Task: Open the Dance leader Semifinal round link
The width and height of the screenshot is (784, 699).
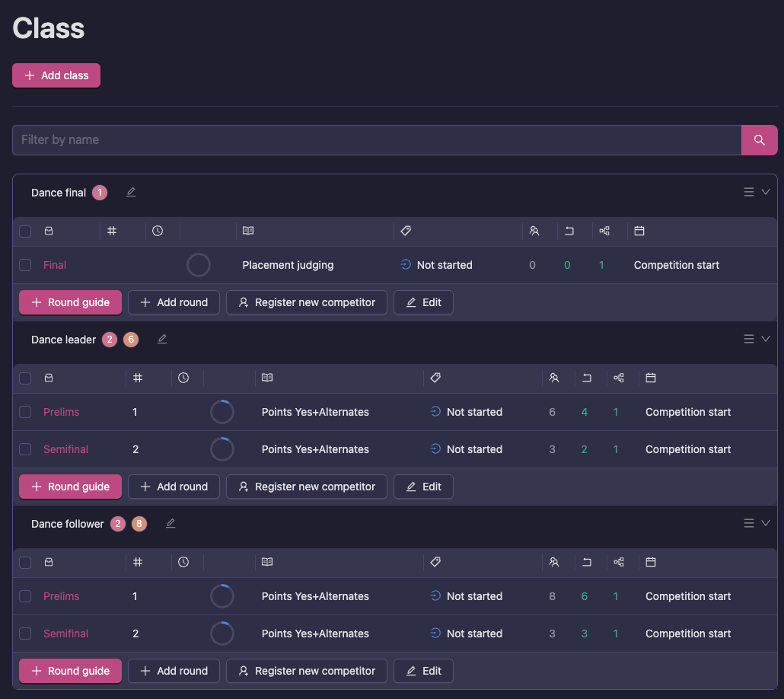Action: point(65,449)
